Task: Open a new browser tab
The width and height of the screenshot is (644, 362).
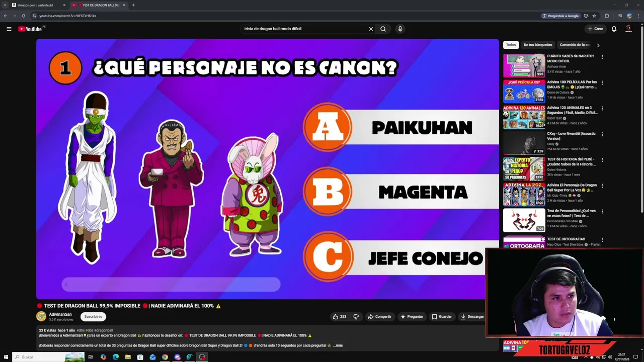Action: (133, 5)
